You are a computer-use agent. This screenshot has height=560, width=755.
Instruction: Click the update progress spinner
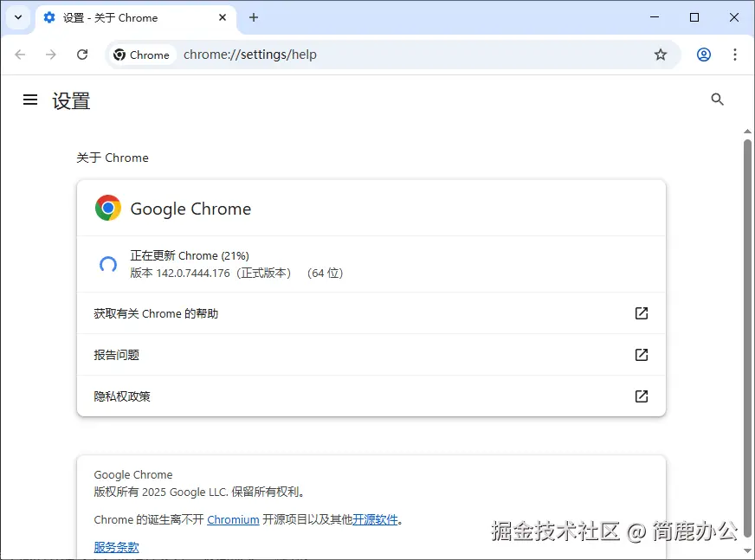point(107,264)
